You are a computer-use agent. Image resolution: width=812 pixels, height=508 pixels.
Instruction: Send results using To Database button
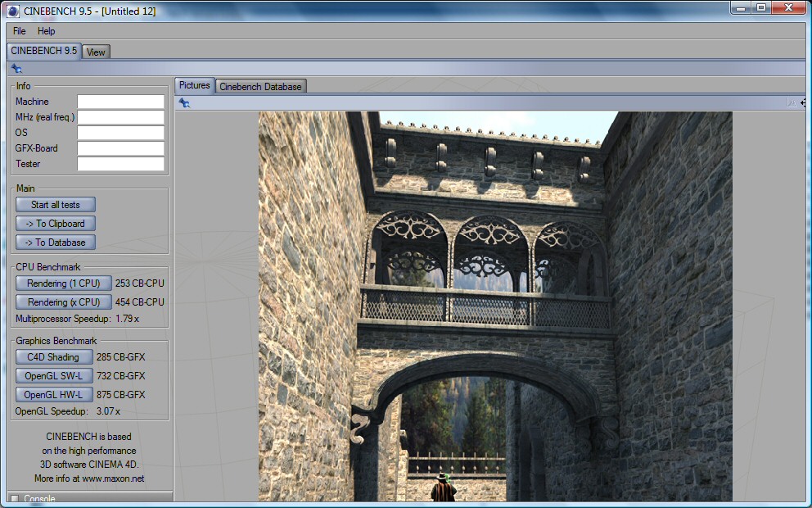click(x=56, y=242)
